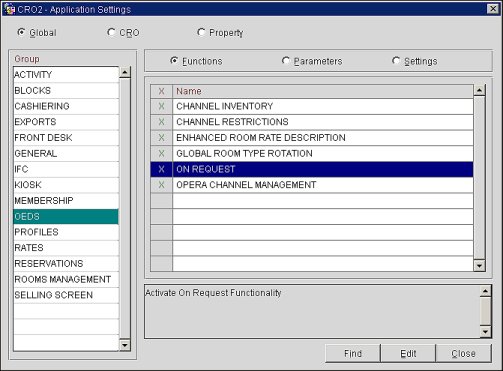Image resolution: width=503 pixels, height=371 pixels.
Task: Select the ACTIVITY group
Action: [x=66, y=75]
